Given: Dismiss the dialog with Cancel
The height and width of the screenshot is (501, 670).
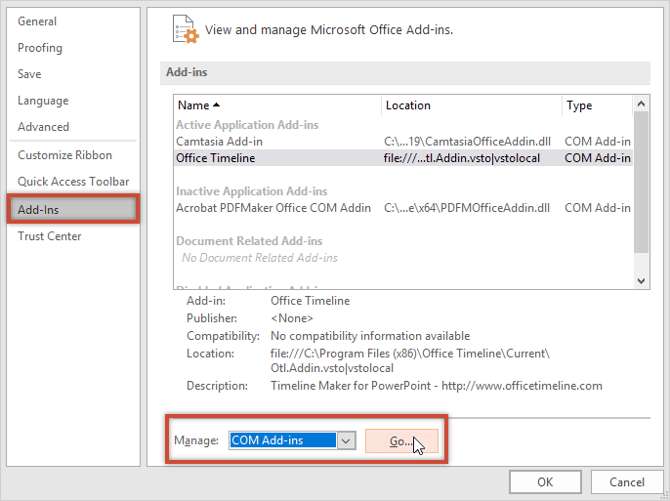Looking at the screenshot, I should (x=626, y=482).
